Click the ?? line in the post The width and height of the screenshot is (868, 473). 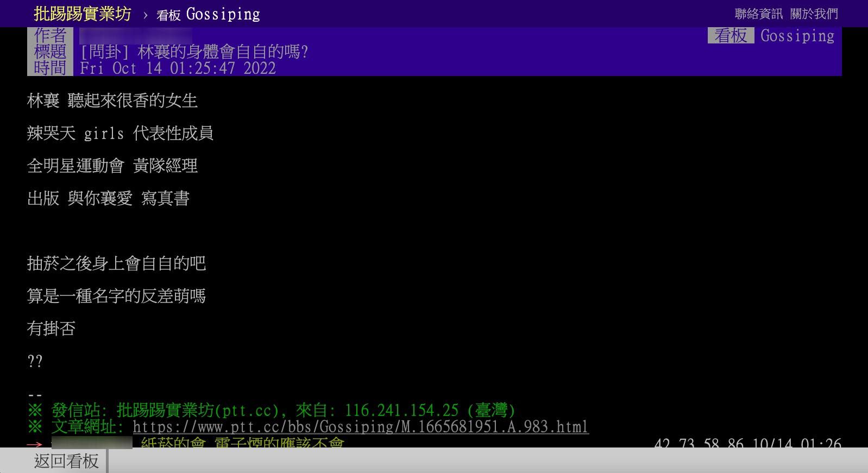(x=35, y=361)
